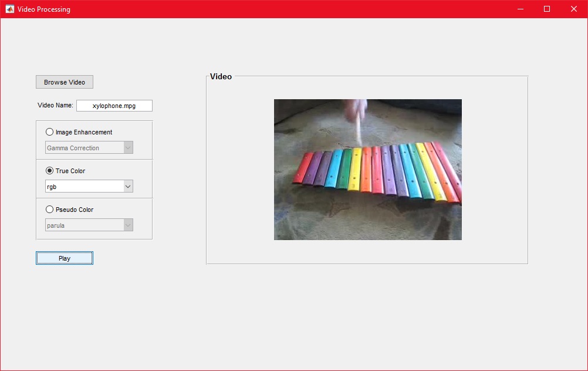Click the Video Processing title bar text
This screenshot has height=371, width=588.
(44, 9)
